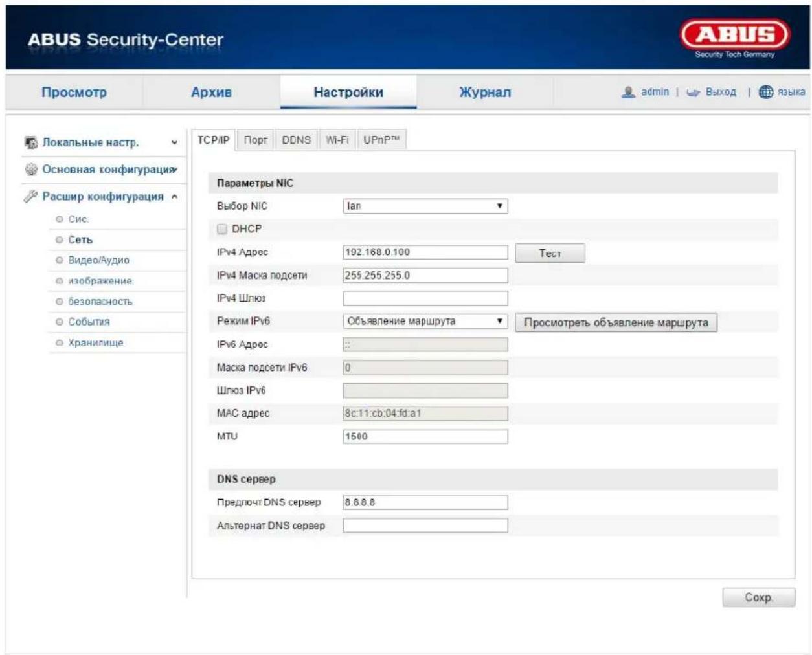Click the языка language link
Image resolution: width=812 pixels, height=655 pixels.
pos(791,92)
